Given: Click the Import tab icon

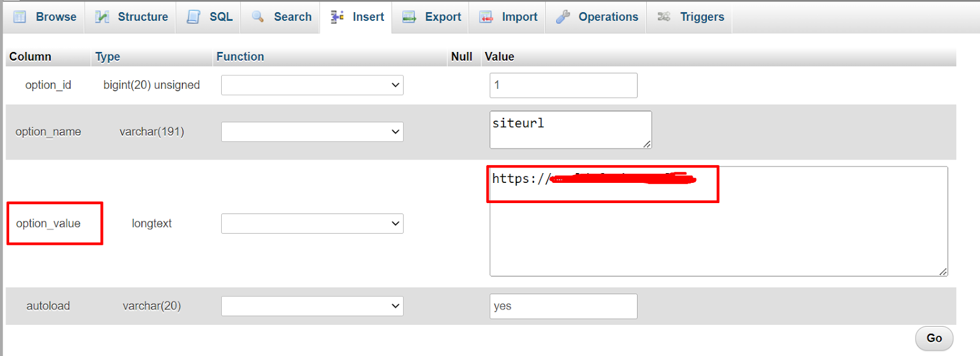Looking at the screenshot, I should click(x=486, y=17).
